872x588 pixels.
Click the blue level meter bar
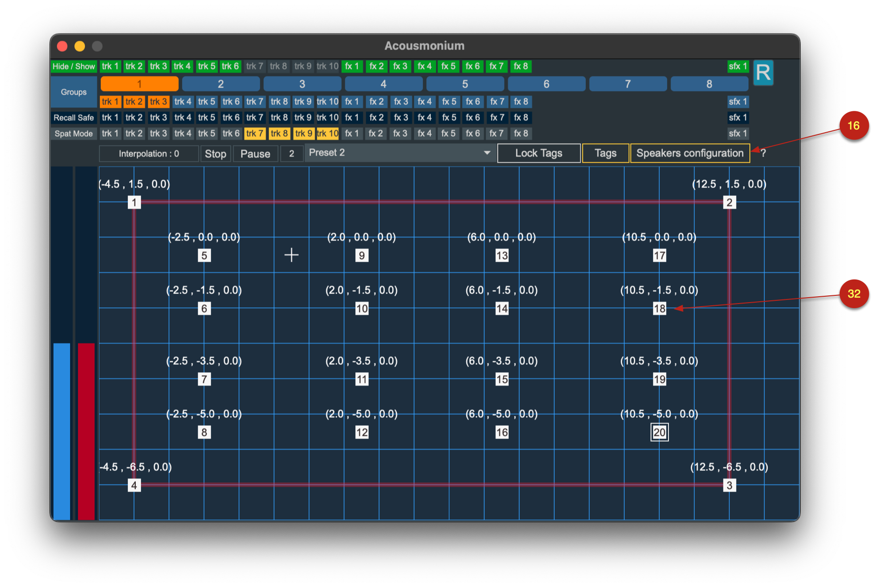(x=62, y=431)
